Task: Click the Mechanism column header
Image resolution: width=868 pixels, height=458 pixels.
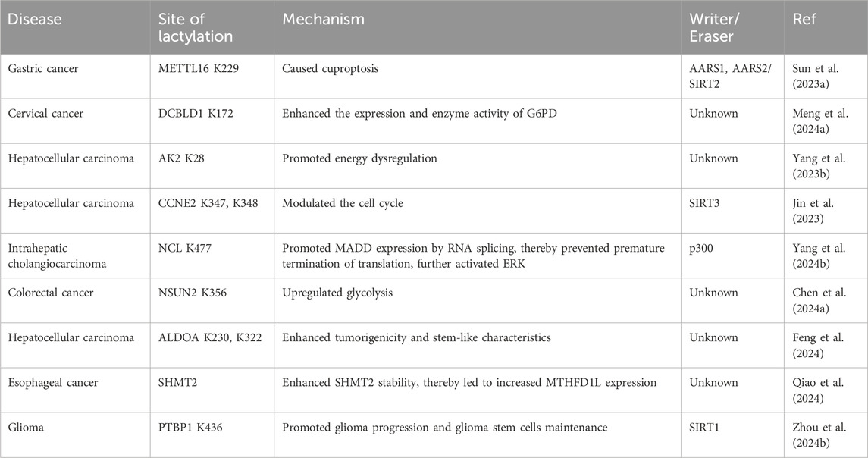Action: coord(323,20)
